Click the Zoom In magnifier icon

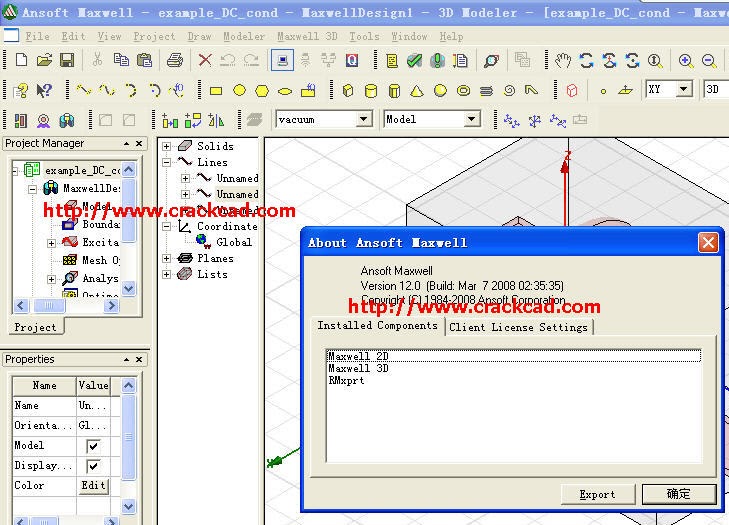pos(686,60)
